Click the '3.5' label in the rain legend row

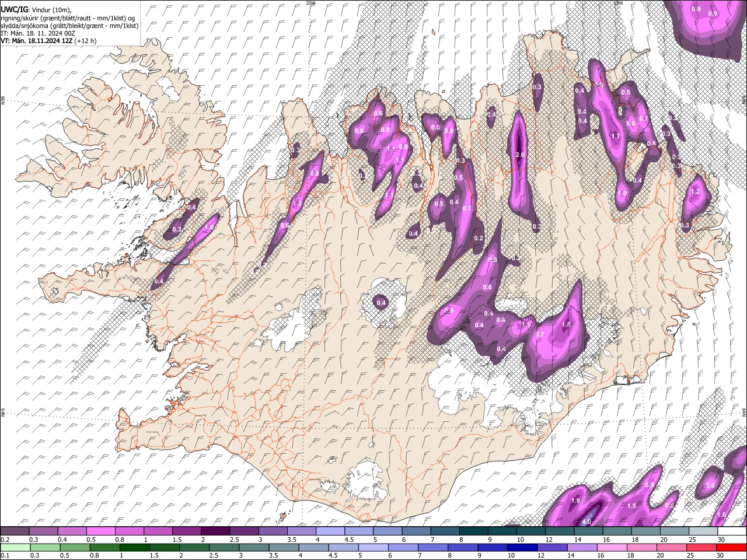click(x=273, y=556)
